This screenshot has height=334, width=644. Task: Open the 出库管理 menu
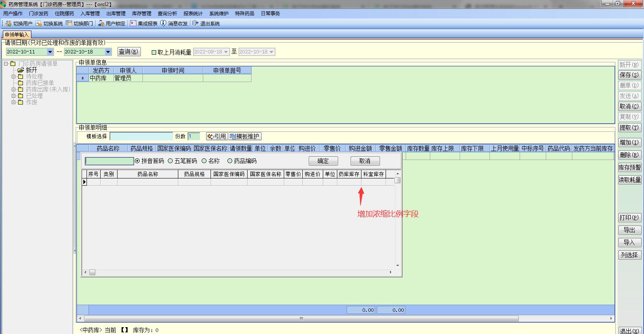click(116, 13)
